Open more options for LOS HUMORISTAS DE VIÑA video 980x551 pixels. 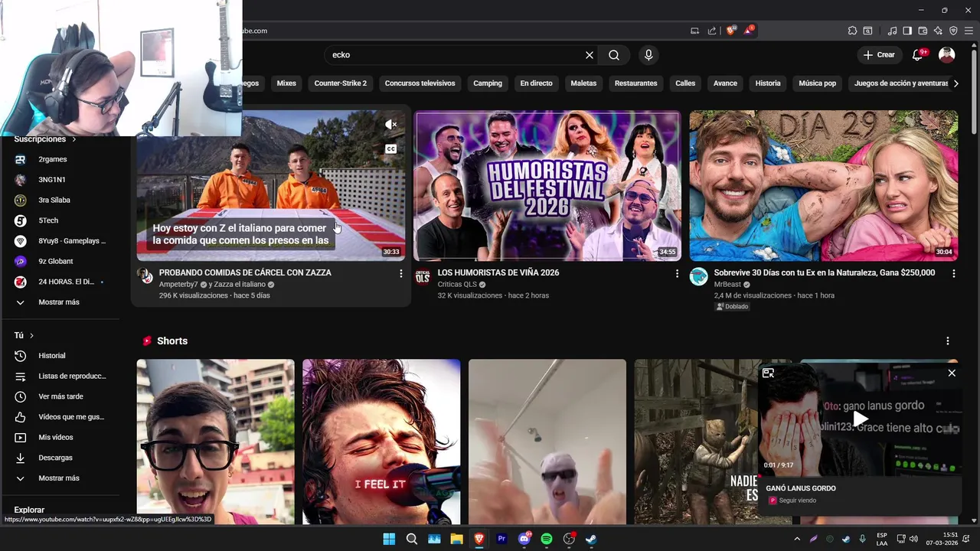point(677,273)
